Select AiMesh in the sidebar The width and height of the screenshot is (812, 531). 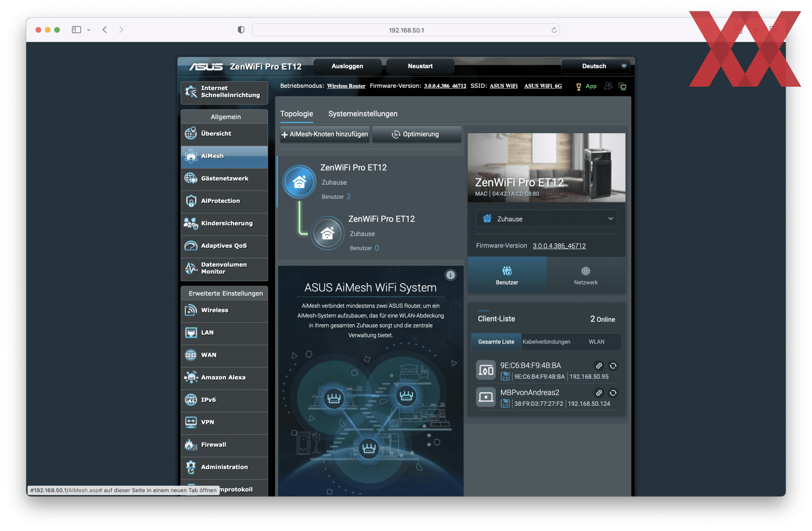click(x=224, y=156)
